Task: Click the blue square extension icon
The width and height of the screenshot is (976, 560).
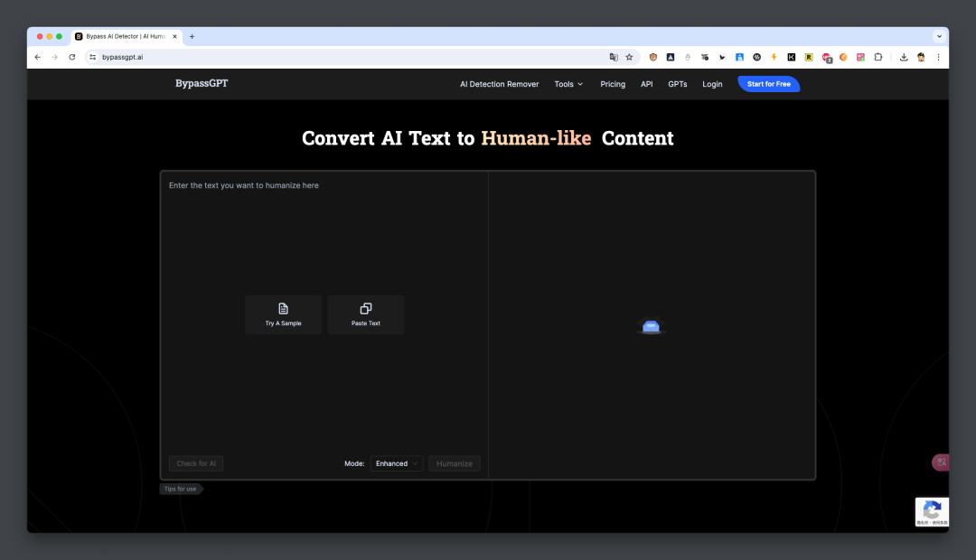Action: click(x=739, y=57)
